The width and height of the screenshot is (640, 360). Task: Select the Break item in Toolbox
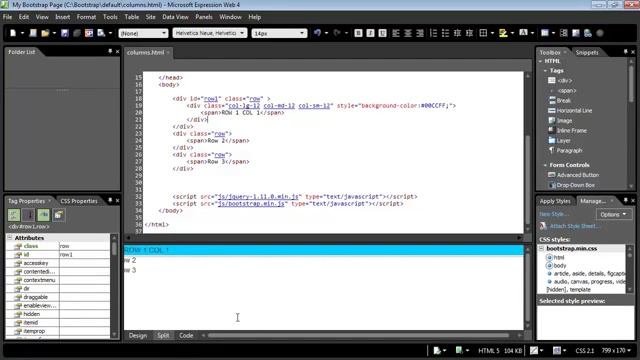click(x=563, y=100)
